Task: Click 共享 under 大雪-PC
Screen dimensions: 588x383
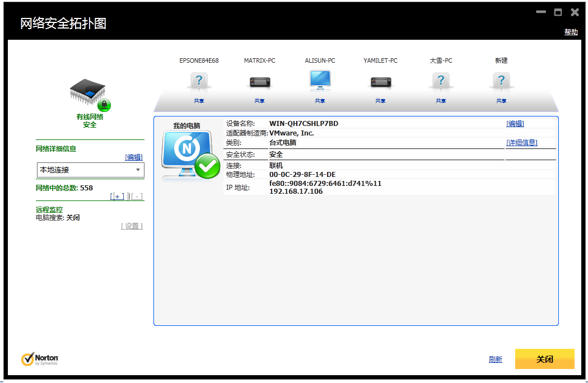Action: click(441, 101)
